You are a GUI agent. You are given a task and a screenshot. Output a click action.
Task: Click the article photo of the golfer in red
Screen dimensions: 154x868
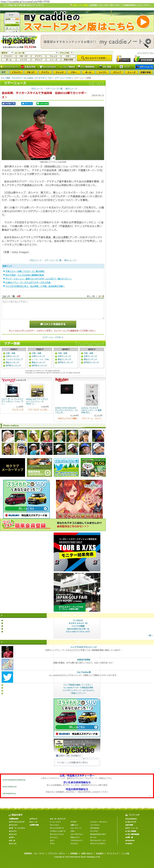[x=53, y=133]
